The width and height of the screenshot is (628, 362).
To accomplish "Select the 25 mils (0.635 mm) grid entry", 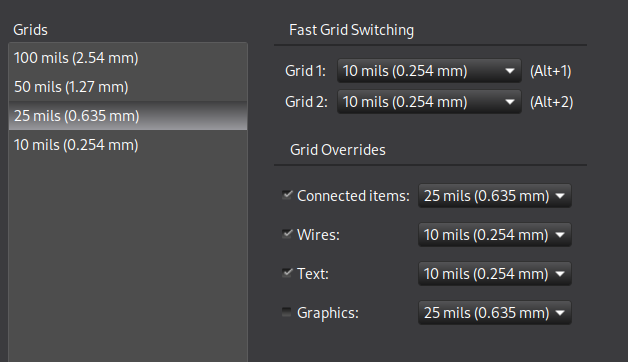I will [128, 116].
